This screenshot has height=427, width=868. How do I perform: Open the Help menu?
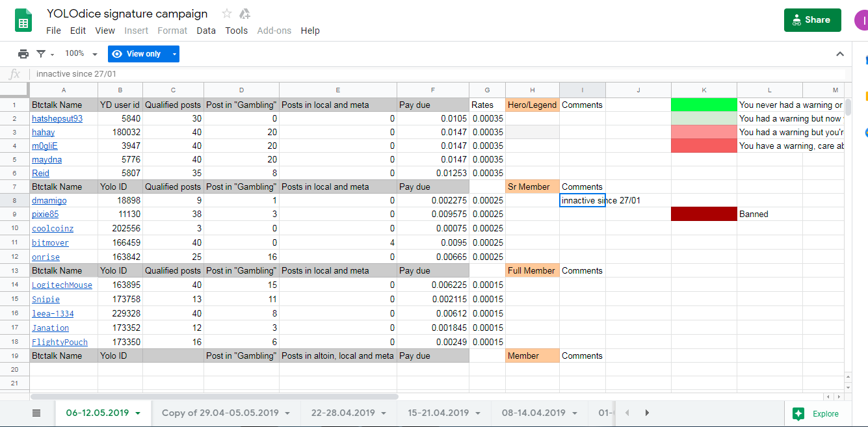coord(310,31)
